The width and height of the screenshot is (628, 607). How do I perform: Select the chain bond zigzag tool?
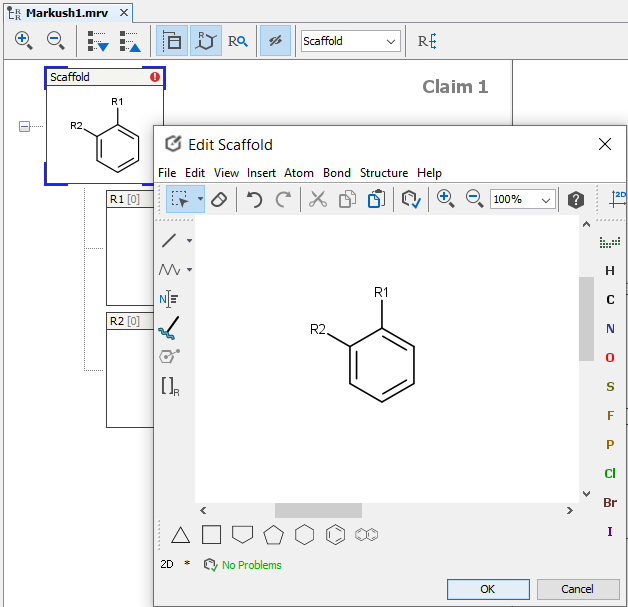click(x=170, y=269)
